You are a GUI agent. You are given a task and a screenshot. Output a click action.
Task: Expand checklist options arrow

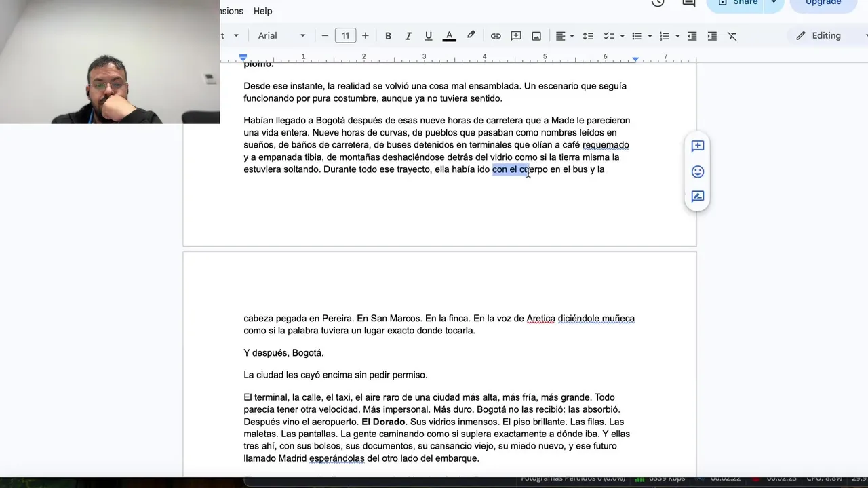[x=622, y=36]
